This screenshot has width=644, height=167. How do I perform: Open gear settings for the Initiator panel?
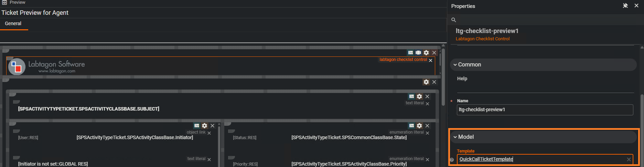click(205, 126)
